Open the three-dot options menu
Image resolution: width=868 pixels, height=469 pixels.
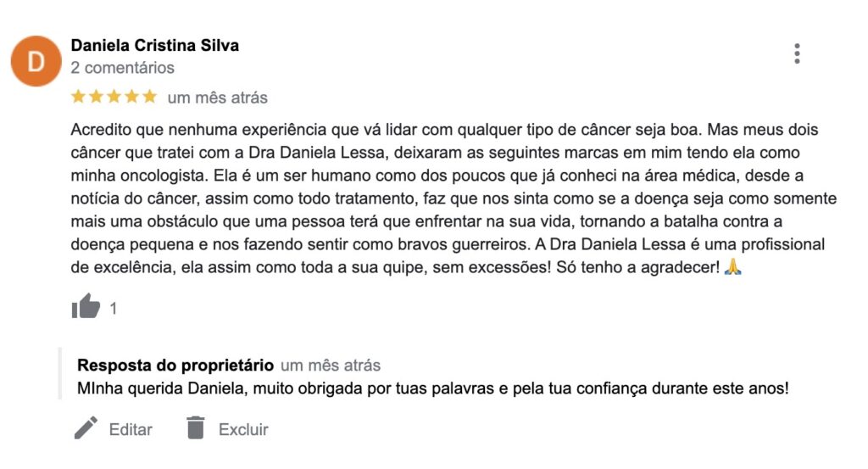[x=797, y=53]
